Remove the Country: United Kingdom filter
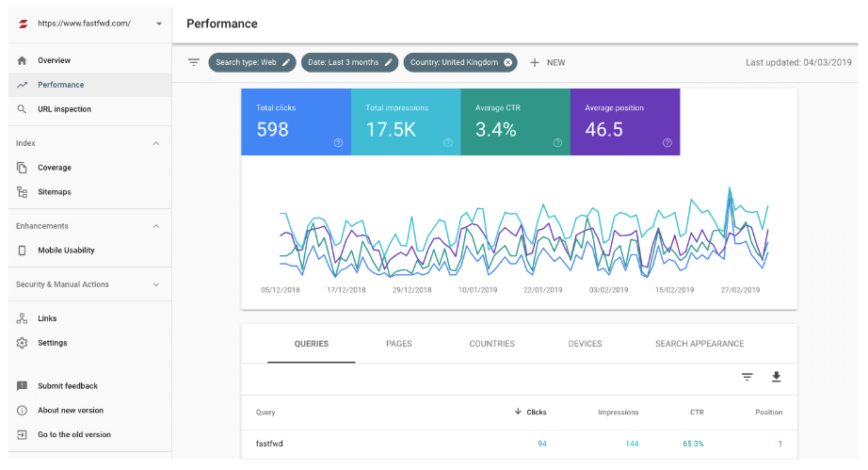This screenshot has width=868, height=470. point(507,62)
